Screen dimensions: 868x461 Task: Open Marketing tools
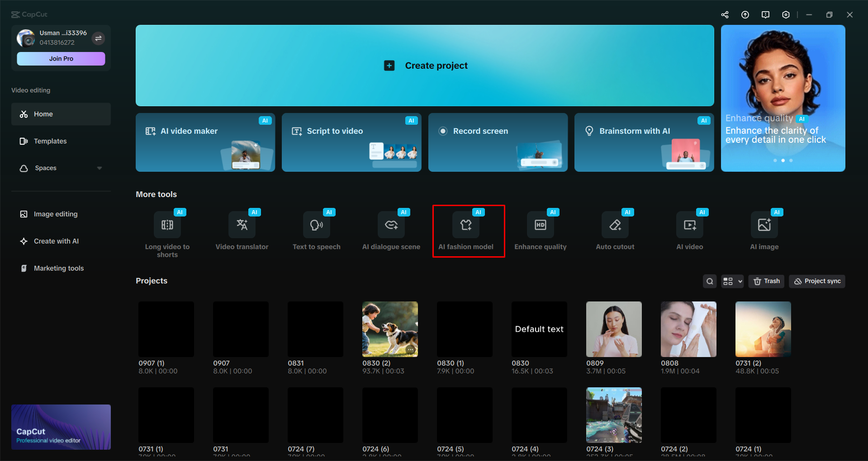point(61,268)
